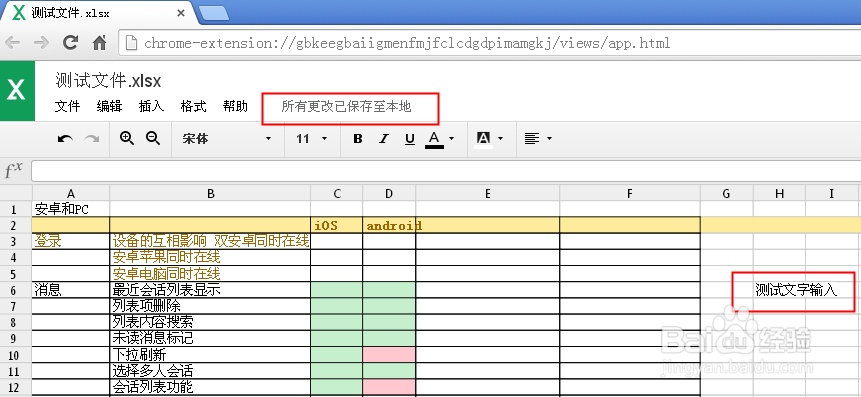This screenshot has height=397, width=861.
Task: Click the 测试文件.xlsx document title
Action: point(108,81)
